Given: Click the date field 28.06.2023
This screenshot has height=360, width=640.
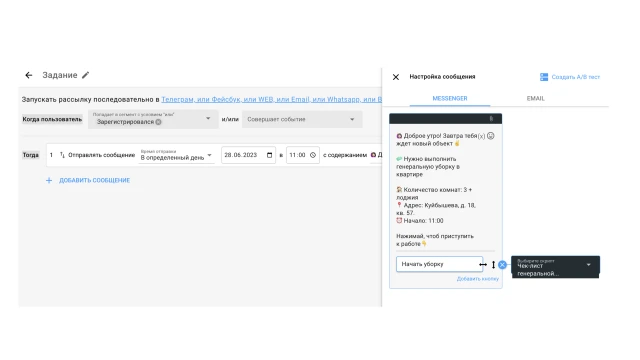Looking at the screenshot, I should [x=248, y=155].
